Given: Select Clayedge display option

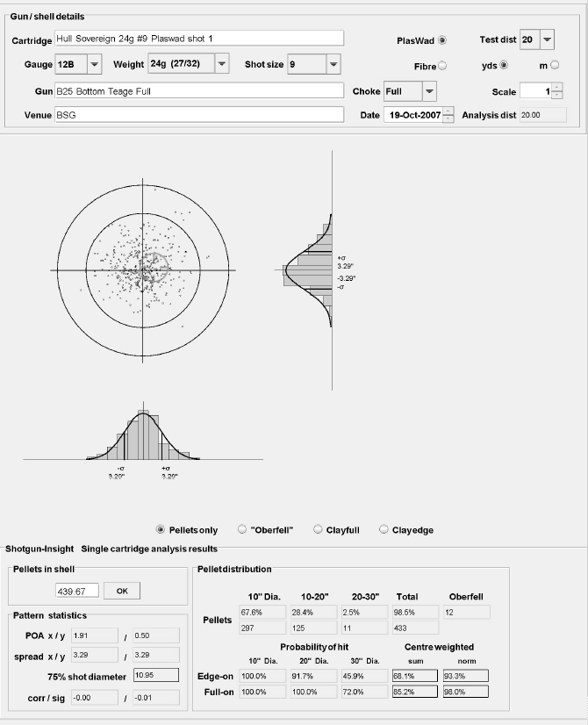Looking at the screenshot, I should (384, 530).
